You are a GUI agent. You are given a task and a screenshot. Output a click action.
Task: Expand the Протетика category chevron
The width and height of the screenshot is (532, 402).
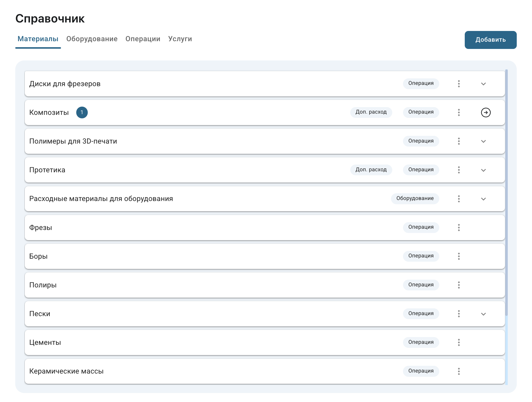483,170
